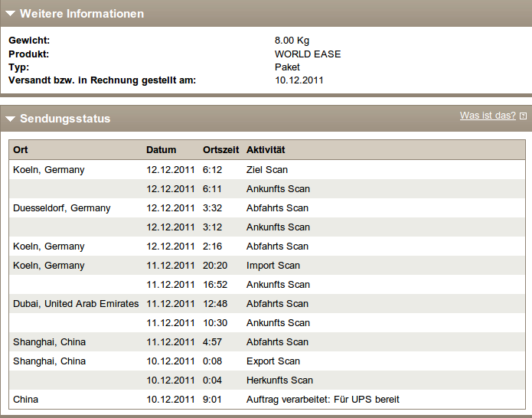Click the Aktivität column header
Screen dimensions: 532x418
(x=266, y=150)
